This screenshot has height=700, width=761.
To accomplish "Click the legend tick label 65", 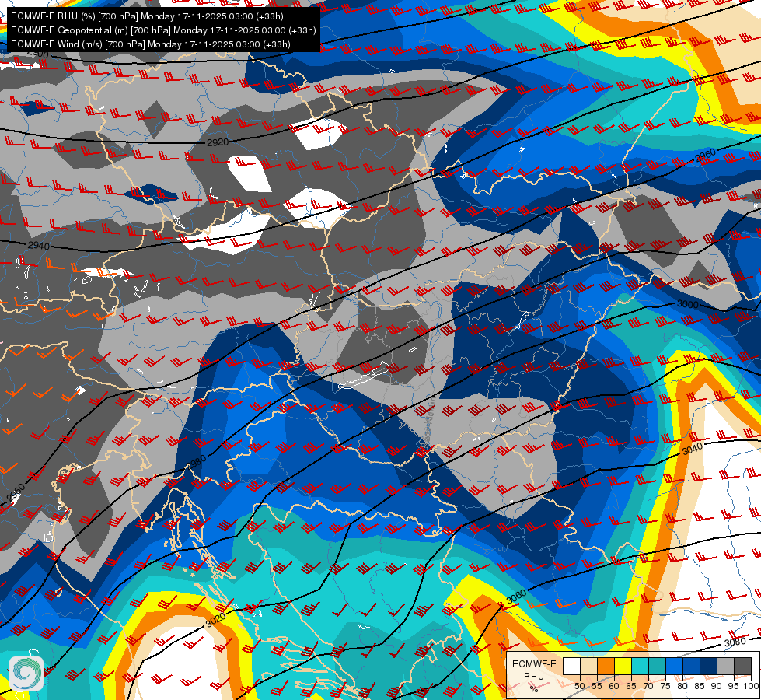I will coord(631,686).
